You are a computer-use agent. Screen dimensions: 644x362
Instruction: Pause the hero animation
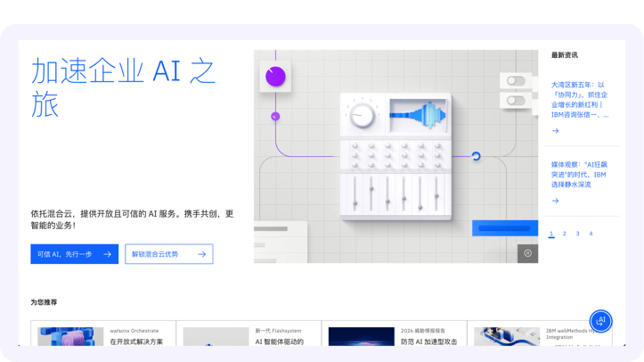(x=527, y=253)
